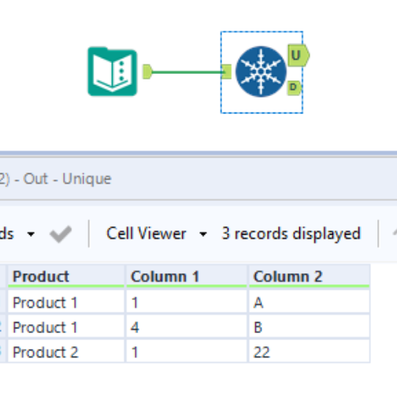Image resolution: width=397 pixels, height=400 pixels.
Task: Select the cell containing 4
Action: click(x=186, y=327)
